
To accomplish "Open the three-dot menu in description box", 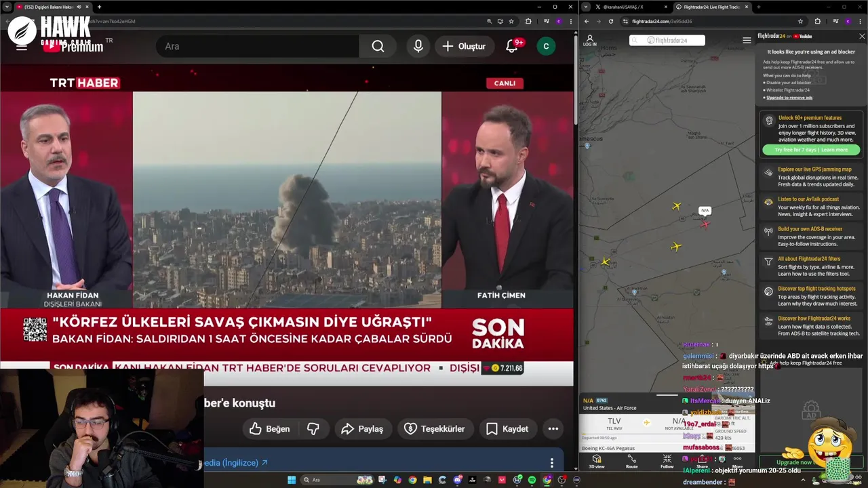I will [552, 463].
